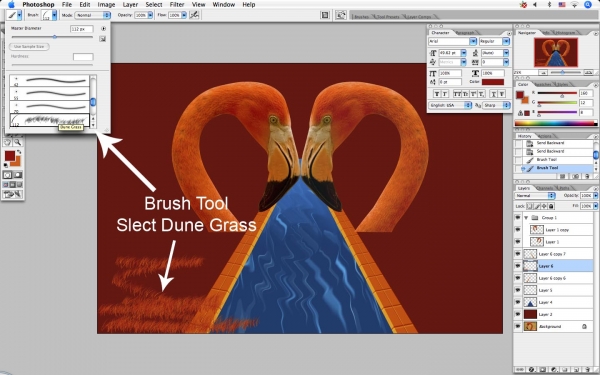Click the Small Caps button
The height and width of the screenshot is (375, 600).
[465, 93]
